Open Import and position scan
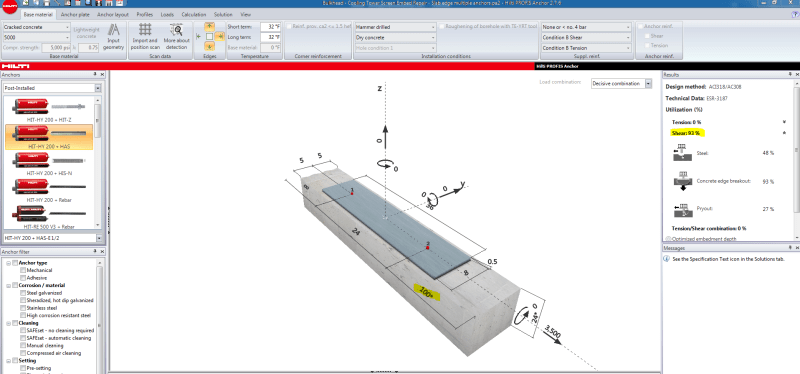 pyautogui.click(x=145, y=37)
